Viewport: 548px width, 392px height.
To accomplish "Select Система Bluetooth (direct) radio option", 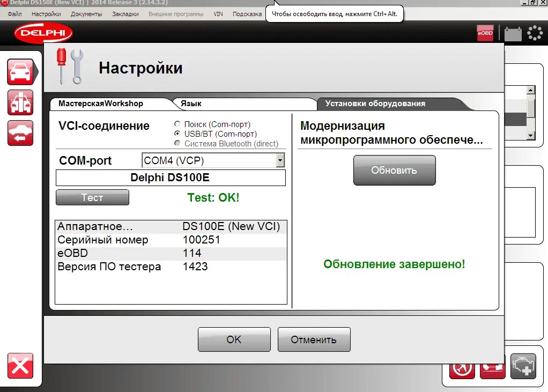I will point(177,143).
